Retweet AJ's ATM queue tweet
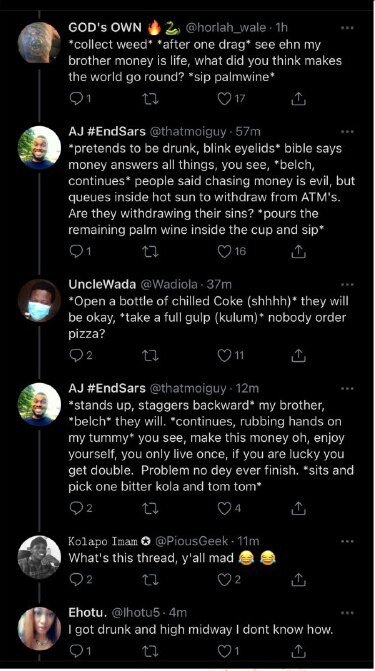This screenshot has width=375, height=671. click(x=150, y=251)
